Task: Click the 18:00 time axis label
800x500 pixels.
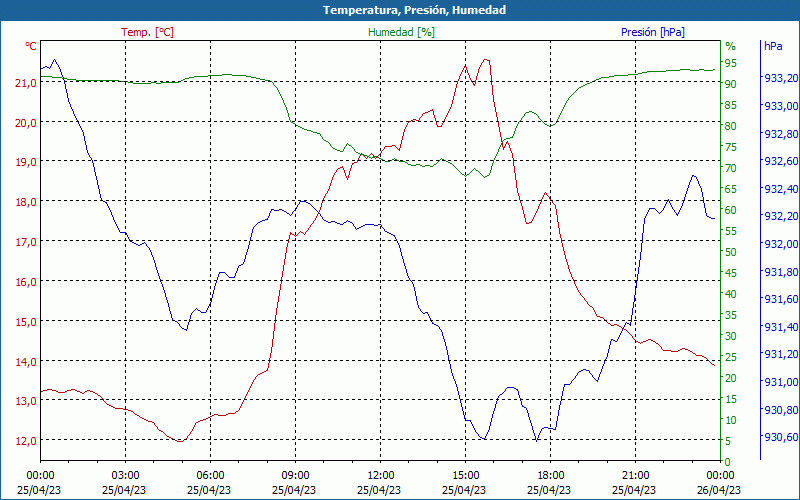Action: (551, 474)
